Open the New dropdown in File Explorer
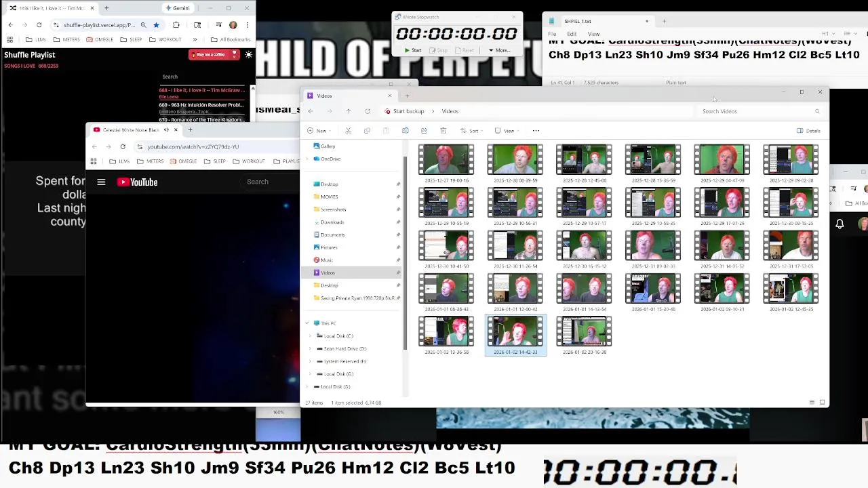 tap(319, 131)
